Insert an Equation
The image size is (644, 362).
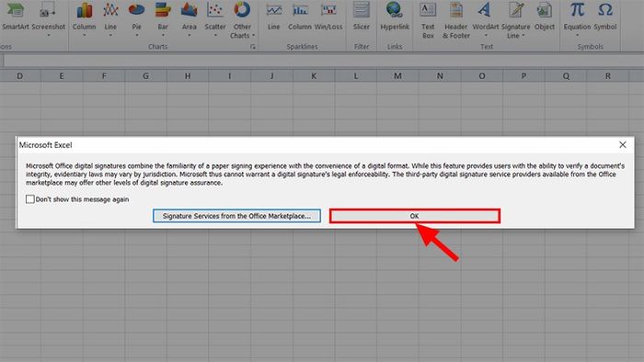pos(577,17)
